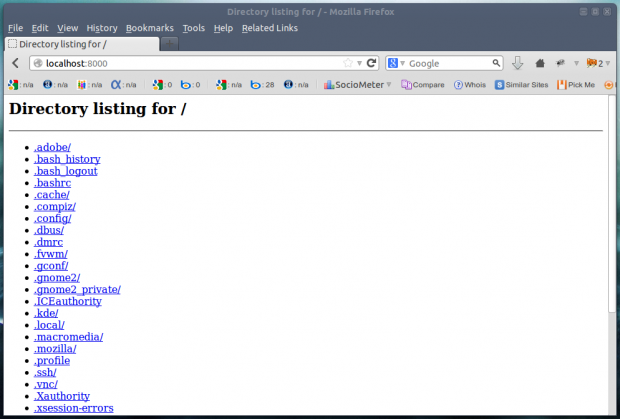Click the Whois toolbar button
This screenshot has height=419, width=620.
point(470,85)
